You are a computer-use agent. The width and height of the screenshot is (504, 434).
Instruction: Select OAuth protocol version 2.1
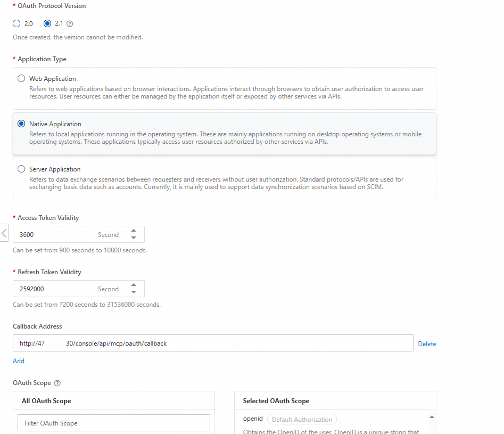(47, 23)
